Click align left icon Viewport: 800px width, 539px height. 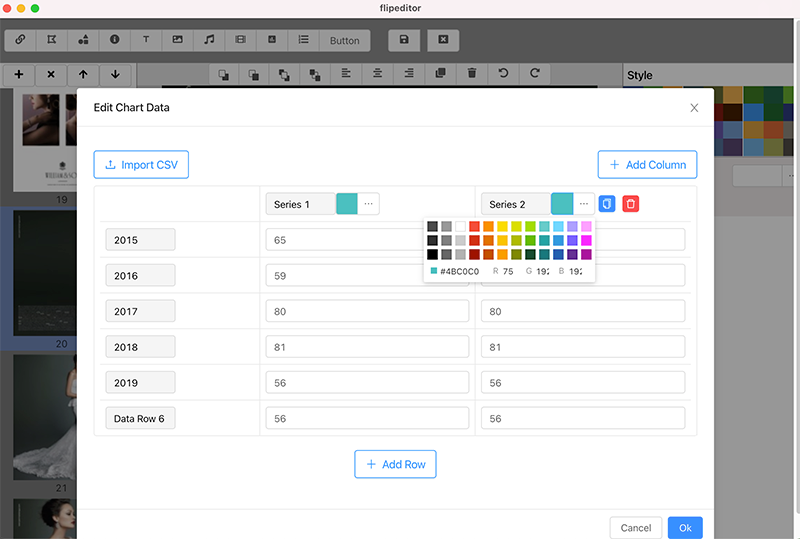coord(346,74)
